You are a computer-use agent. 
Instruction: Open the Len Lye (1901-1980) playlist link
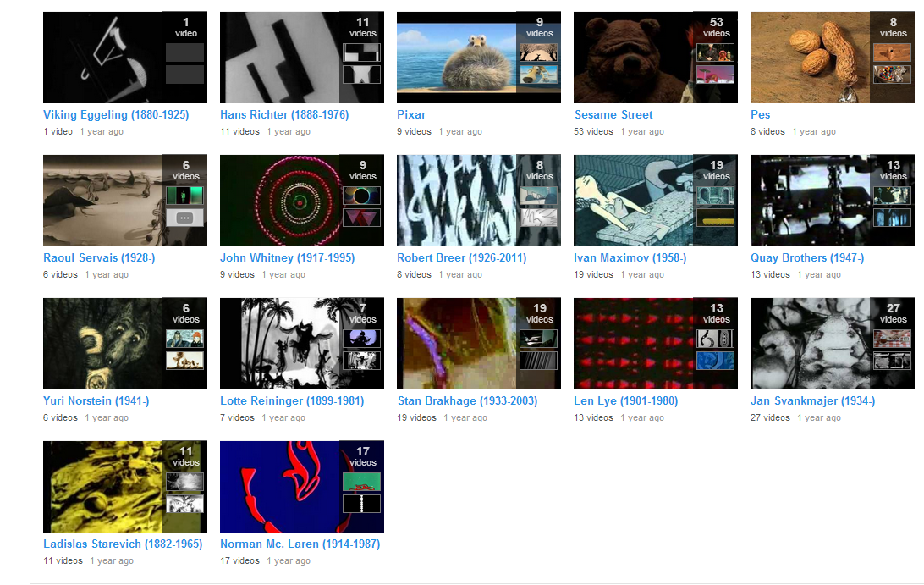pos(626,401)
